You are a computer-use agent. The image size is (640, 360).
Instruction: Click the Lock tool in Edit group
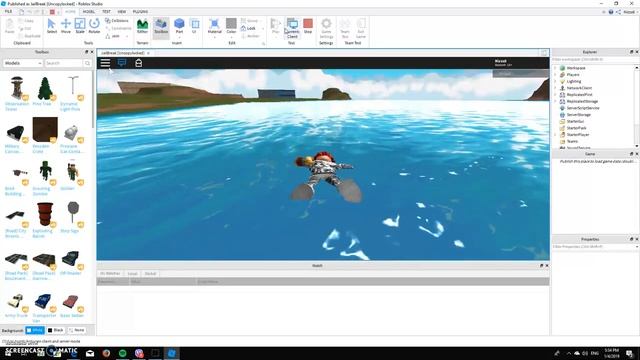[248, 28]
